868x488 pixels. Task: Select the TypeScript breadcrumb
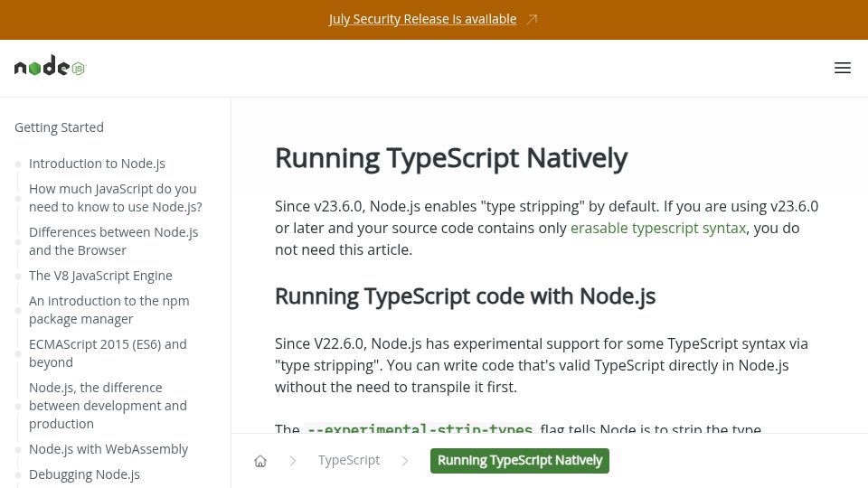pyautogui.click(x=349, y=460)
